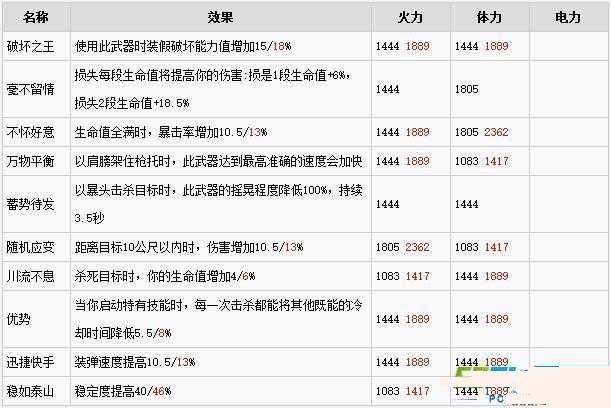611x408 pixels.
Task: Click 体力 value 1805 2362 in 不怀好意 row
Action: [x=482, y=132]
